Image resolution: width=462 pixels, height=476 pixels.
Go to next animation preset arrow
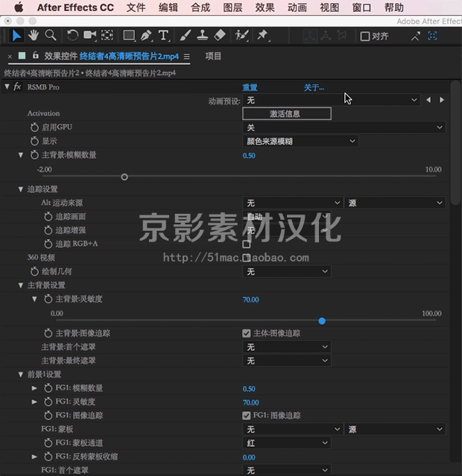click(442, 100)
